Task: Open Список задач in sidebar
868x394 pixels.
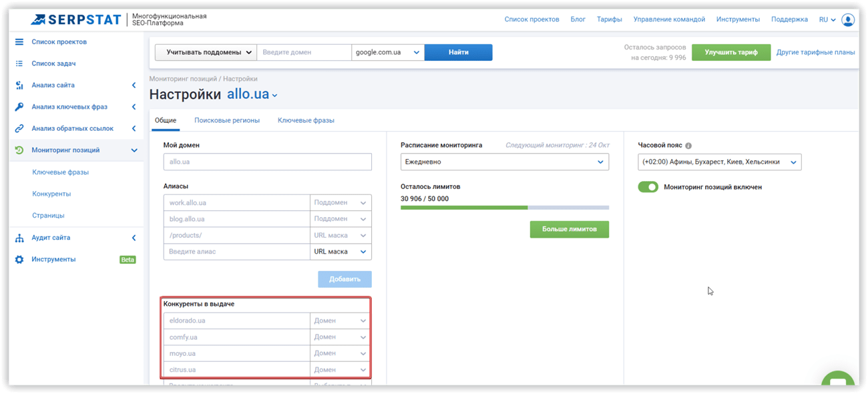Action: [x=53, y=63]
